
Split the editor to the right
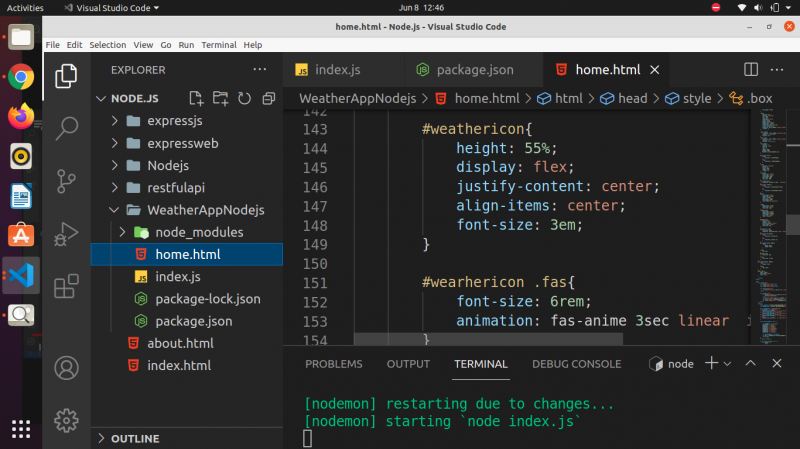click(x=751, y=69)
